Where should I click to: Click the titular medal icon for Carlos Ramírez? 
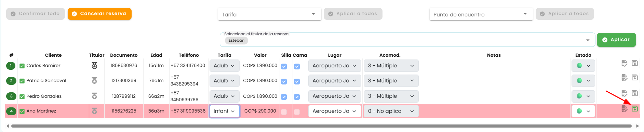[94, 66]
